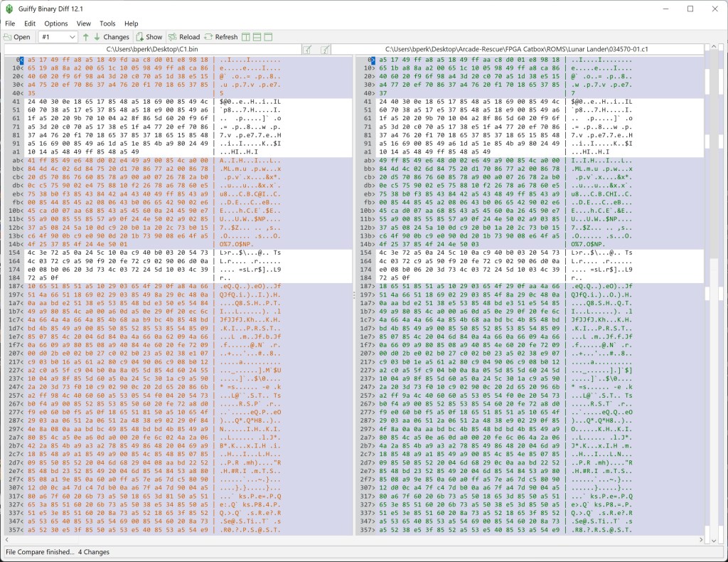Click the Open file toolbar button
The height and width of the screenshot is (562, 728).
[x=17, y=37]
